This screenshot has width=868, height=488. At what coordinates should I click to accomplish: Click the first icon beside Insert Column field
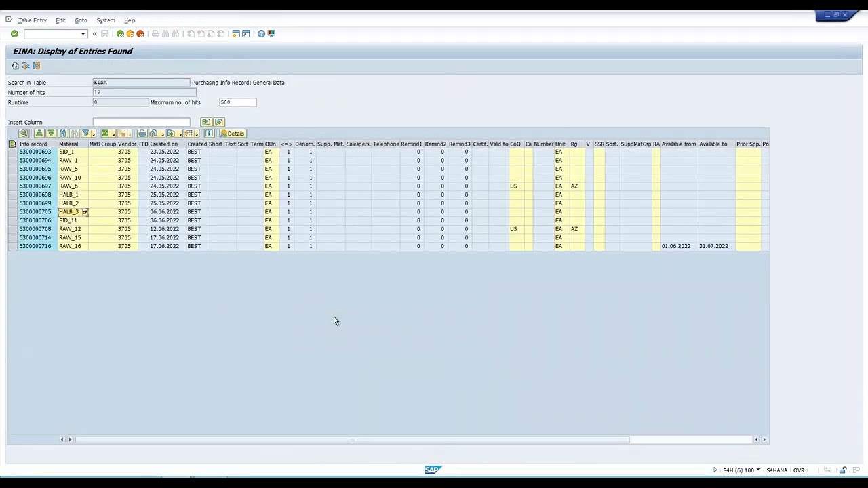[206, 122]
